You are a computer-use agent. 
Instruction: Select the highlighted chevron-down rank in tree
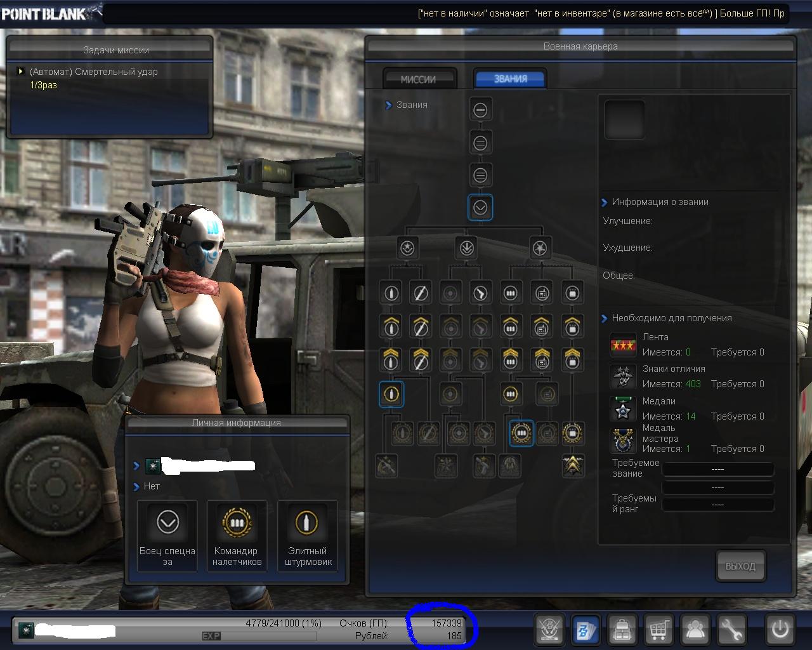pos(480,207)
